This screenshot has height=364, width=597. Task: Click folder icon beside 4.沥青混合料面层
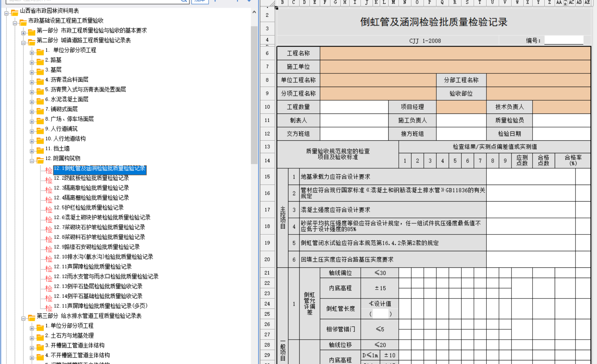click(40, 81)
